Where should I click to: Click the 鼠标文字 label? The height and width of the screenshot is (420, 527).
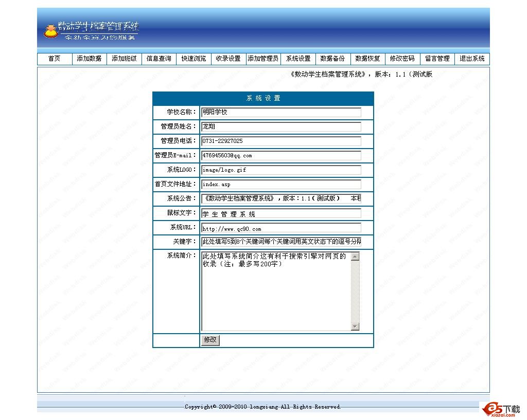point(182,213)
